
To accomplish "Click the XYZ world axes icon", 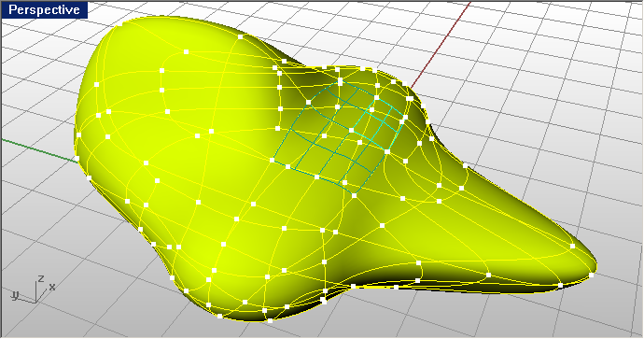I will (x=33, y=290).
